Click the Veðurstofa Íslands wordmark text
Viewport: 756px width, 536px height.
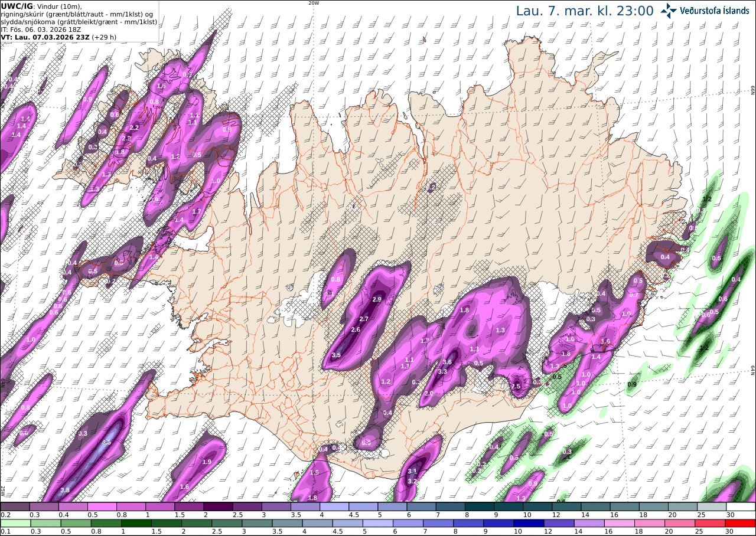(x=715, y=10)
